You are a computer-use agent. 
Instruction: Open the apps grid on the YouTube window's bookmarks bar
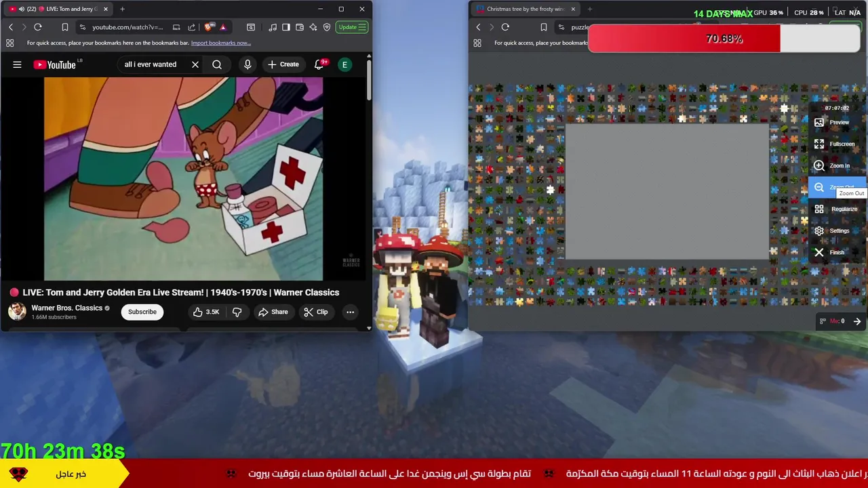coord(10,43)
